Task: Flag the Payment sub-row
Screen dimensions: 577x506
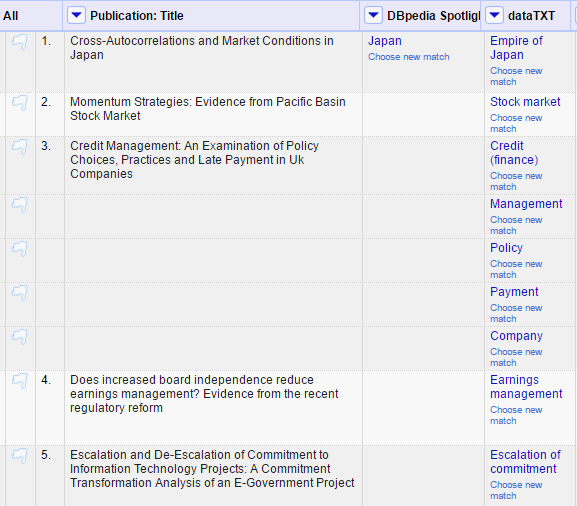Action: (x=20, y=293)
